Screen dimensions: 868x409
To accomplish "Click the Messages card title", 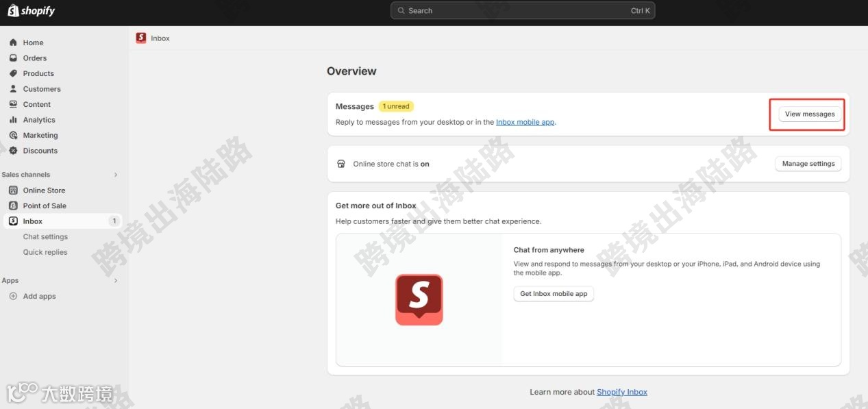I will click(355, 106).
